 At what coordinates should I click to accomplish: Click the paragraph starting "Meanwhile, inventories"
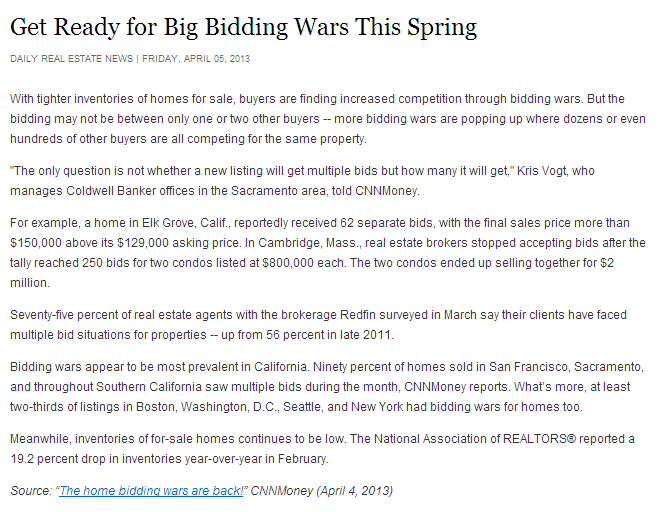pyautogui.click(x=322, y=448)
